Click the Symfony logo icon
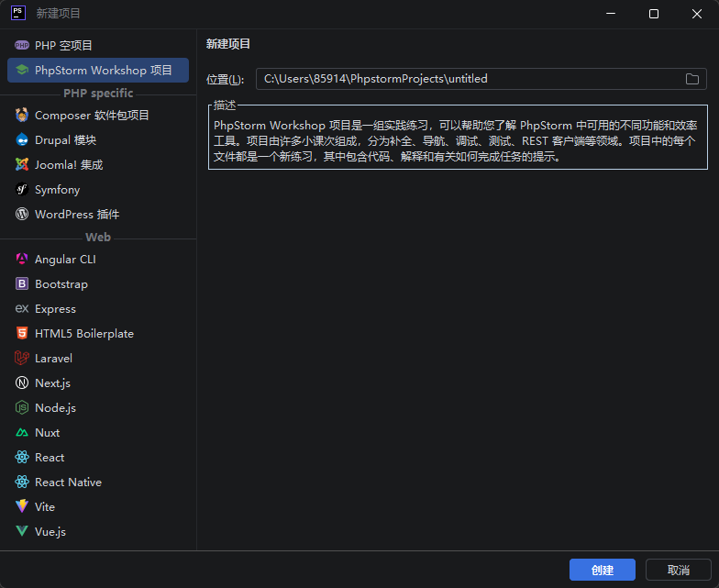Screen dimensions: 719x588 point(22,189)
